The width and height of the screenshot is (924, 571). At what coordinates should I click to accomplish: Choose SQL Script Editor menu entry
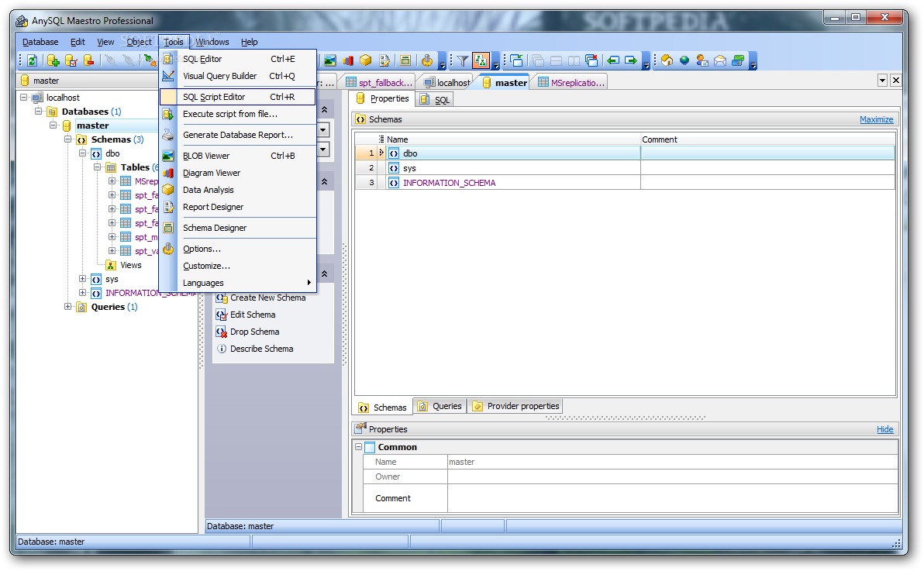click(x=239, y=97)
